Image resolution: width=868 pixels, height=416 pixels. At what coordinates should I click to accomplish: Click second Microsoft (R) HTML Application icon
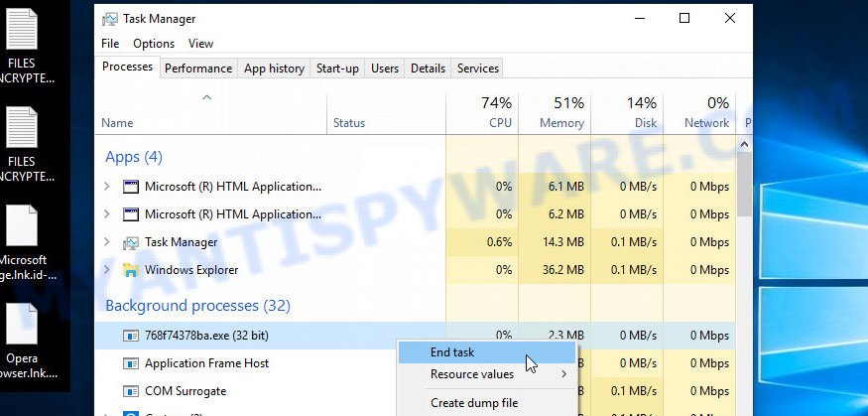[131, 214]
